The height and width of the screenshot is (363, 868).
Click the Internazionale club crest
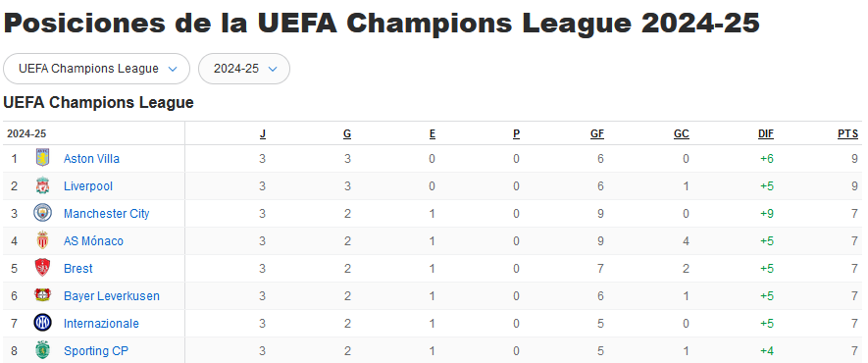pos(42,323)
